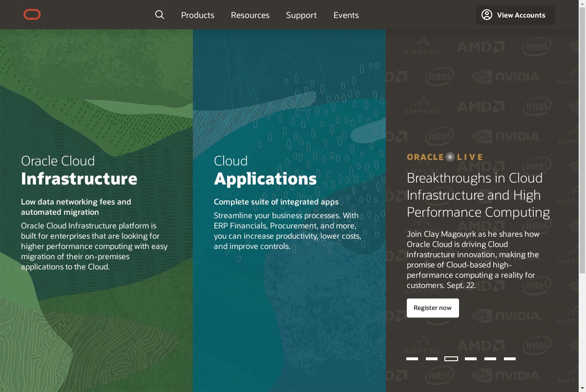Click the red Oracle logo

(32, 15)
